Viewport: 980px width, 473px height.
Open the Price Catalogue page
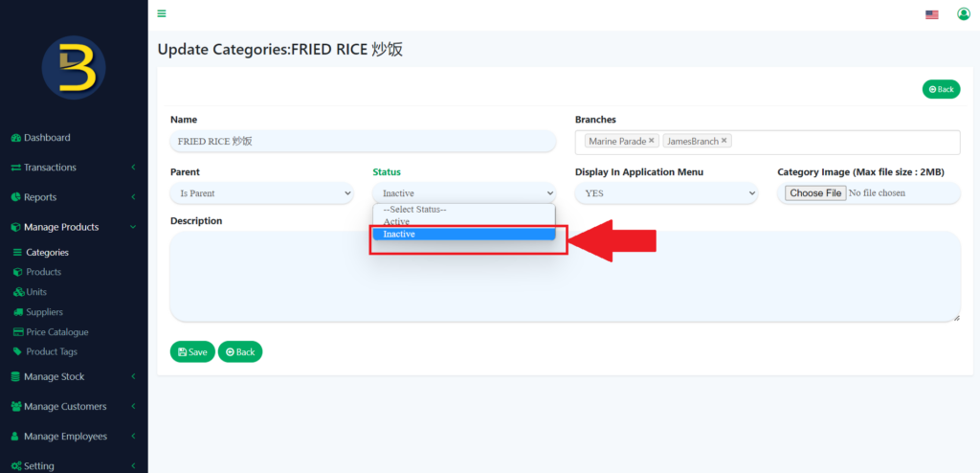(56, 332)
